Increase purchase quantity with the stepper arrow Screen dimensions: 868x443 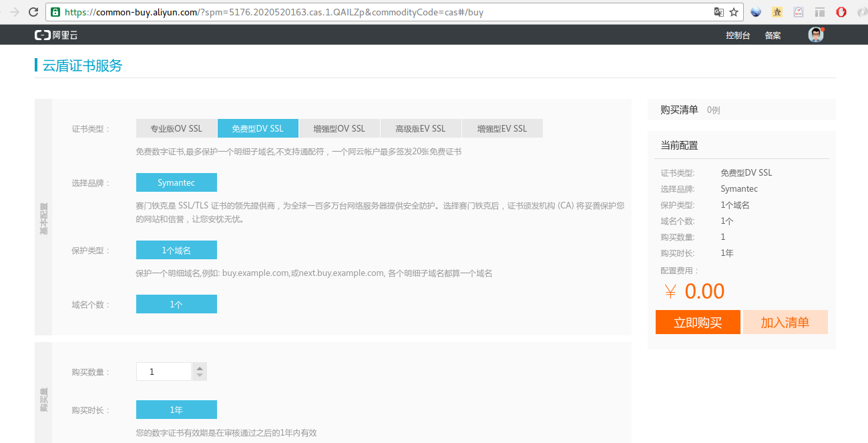pos(198,367)
